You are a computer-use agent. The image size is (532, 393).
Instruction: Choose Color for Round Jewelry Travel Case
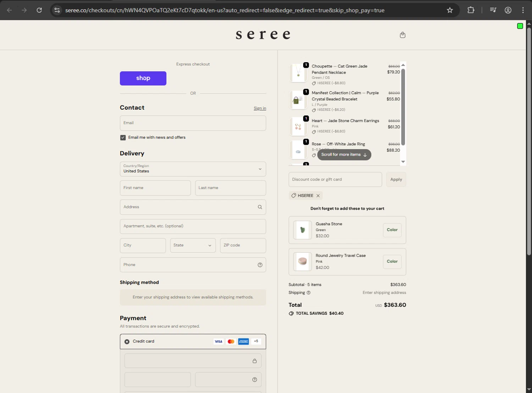[392, 262]
